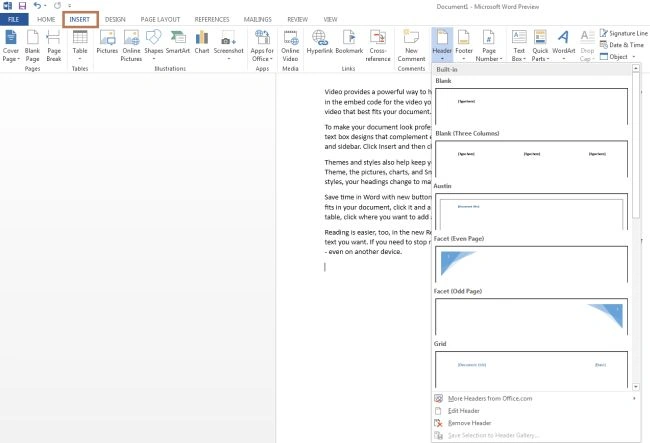The height and width of the screenshot is (443, 650).
Task: Select the INSERT ribbon tab
Action: (x=80, y=19)
